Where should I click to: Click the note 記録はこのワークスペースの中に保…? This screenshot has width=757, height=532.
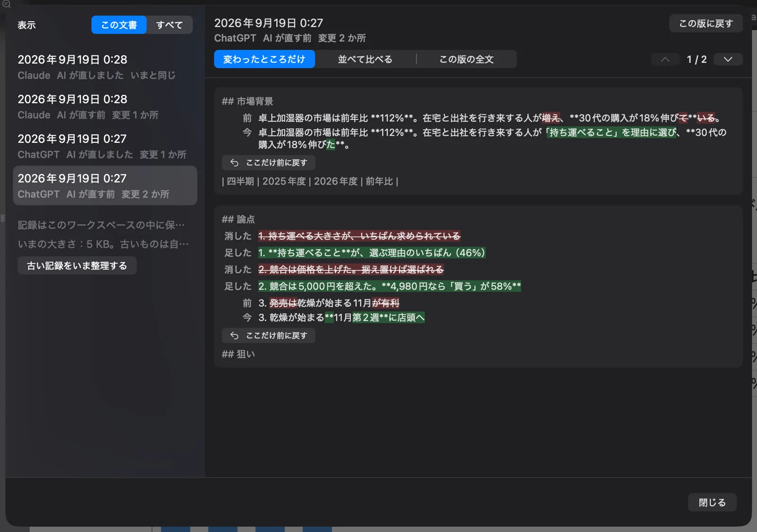101,225
